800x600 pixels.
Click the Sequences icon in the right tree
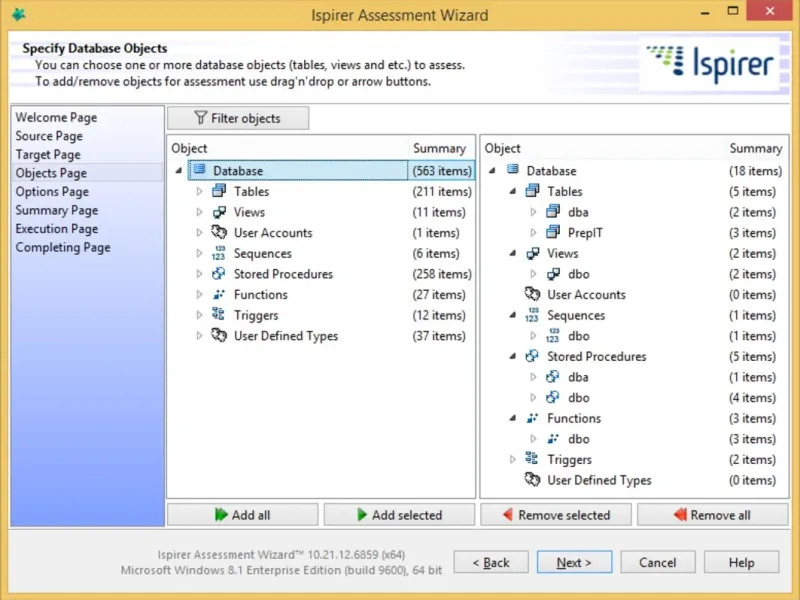coord(533,315)
